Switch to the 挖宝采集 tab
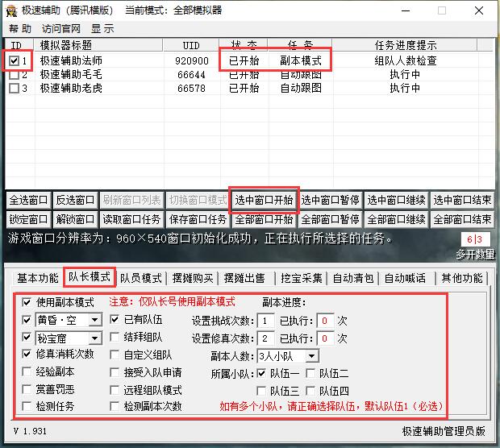The height and width of the screenshot is (448, 500). tap(302, 278)
